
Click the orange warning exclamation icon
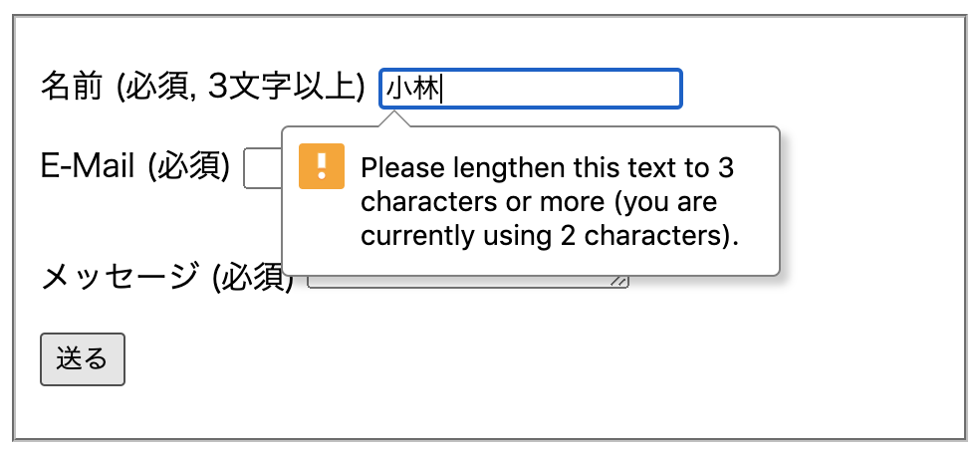[321, 166]
